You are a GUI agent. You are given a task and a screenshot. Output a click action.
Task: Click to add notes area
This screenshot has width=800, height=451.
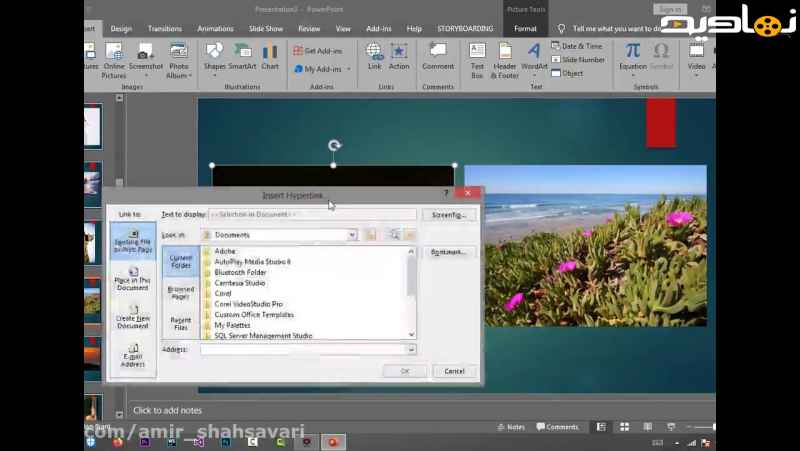(x=167, y=410)
